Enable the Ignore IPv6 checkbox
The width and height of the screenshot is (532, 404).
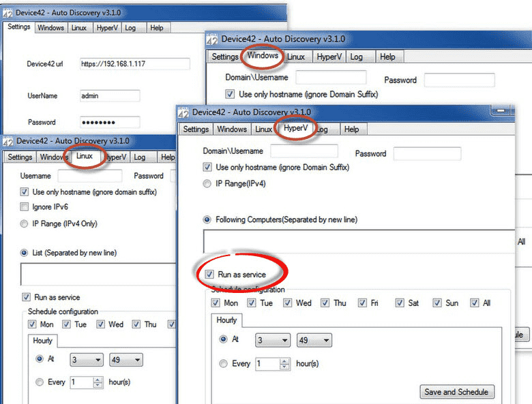click(24, 206)
